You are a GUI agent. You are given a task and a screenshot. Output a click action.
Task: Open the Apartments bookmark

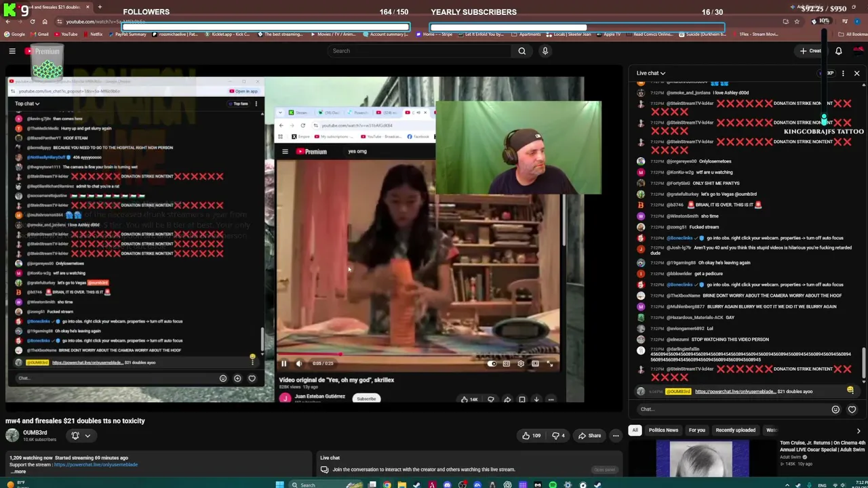point(526,34)
